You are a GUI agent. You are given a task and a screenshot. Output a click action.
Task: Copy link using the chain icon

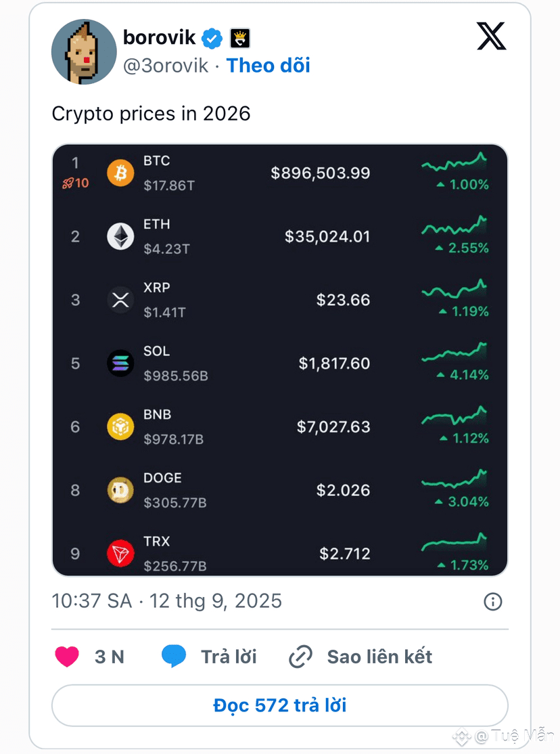pos(301,657)
